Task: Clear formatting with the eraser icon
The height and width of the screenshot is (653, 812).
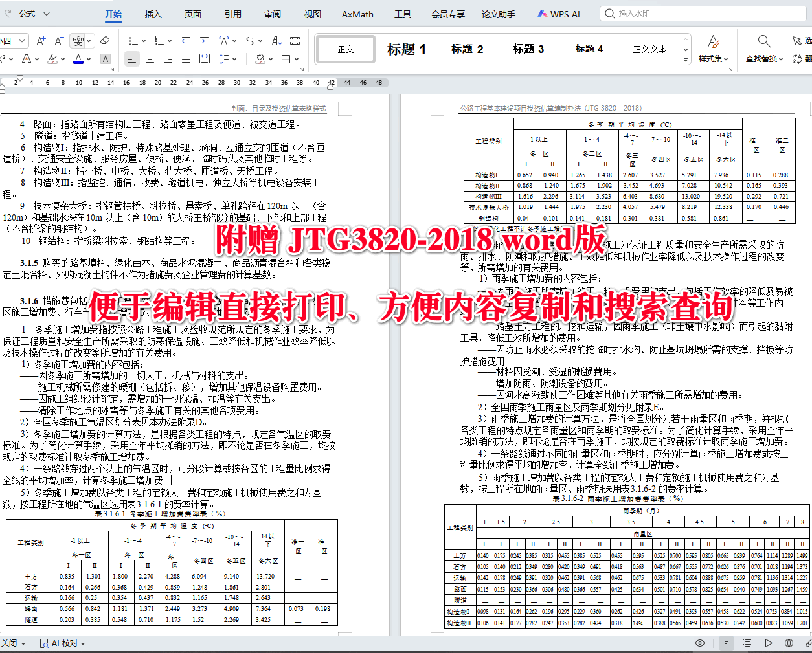Action: tap(106, 41)
